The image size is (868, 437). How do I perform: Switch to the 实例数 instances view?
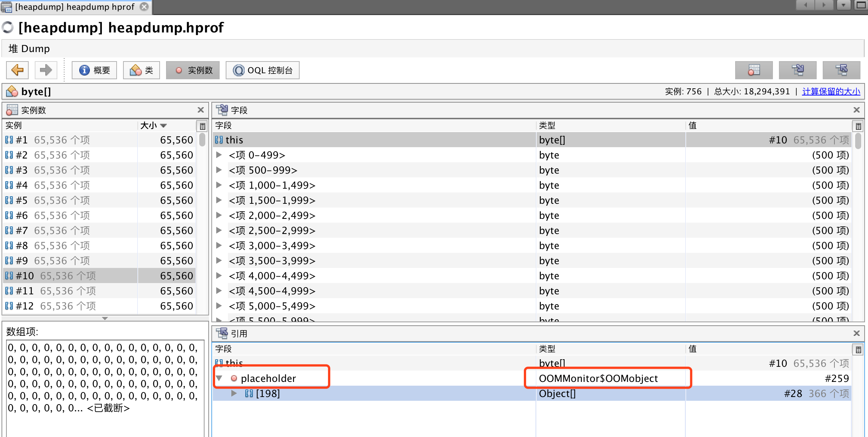(x=193, y=70)
